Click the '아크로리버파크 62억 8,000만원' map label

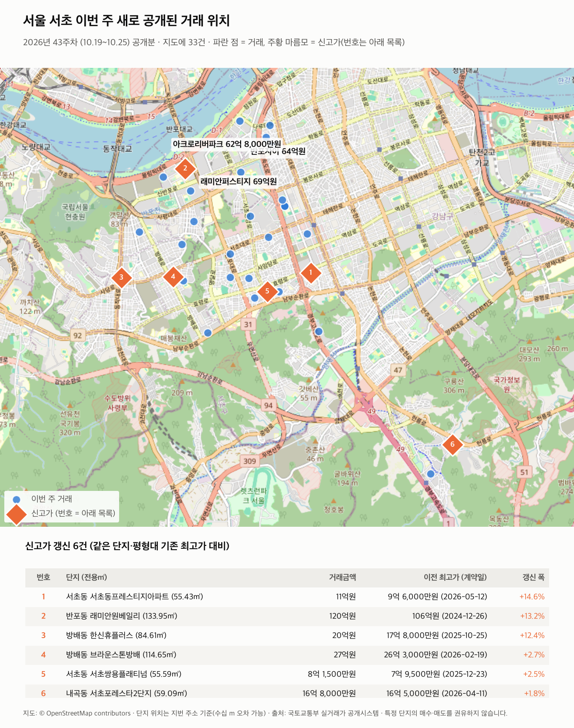[x=227, y=144]
